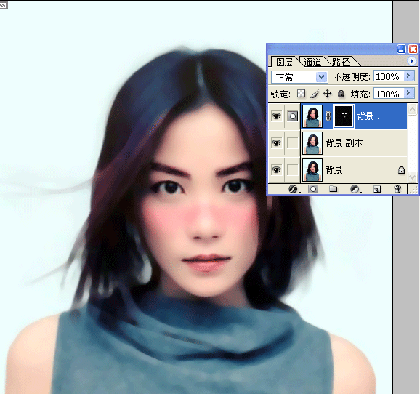Click padlock icon on 背景 layer row
Screen dimensions: 420x394
click(401, 170)
